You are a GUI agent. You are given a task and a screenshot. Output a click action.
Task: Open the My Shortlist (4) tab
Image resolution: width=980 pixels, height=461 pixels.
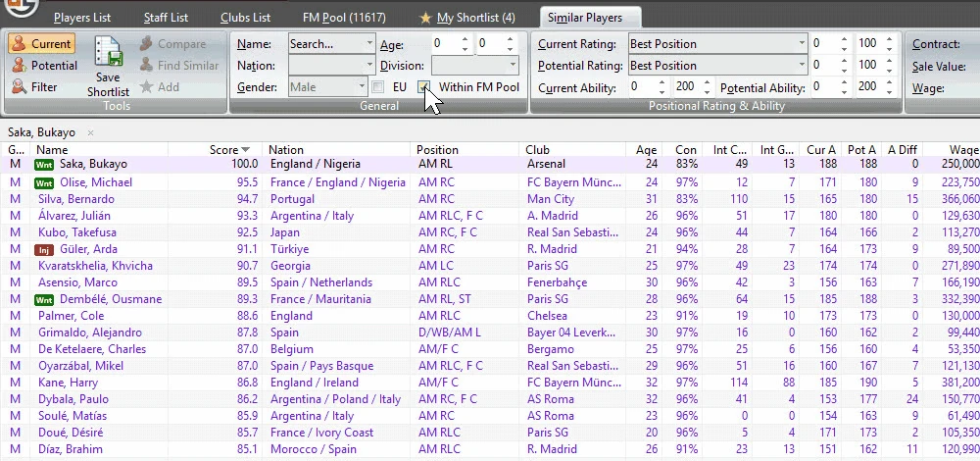click(467, 18)
